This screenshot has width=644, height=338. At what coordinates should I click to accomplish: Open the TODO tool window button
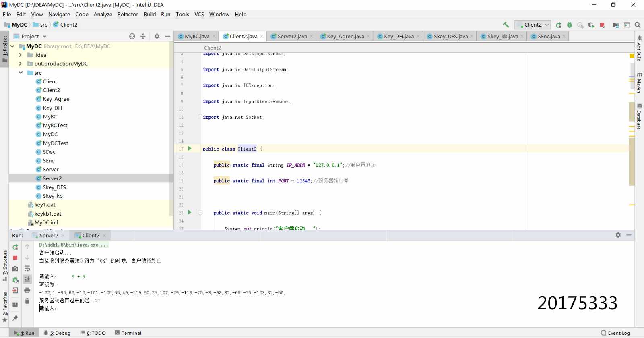point(93,333)
